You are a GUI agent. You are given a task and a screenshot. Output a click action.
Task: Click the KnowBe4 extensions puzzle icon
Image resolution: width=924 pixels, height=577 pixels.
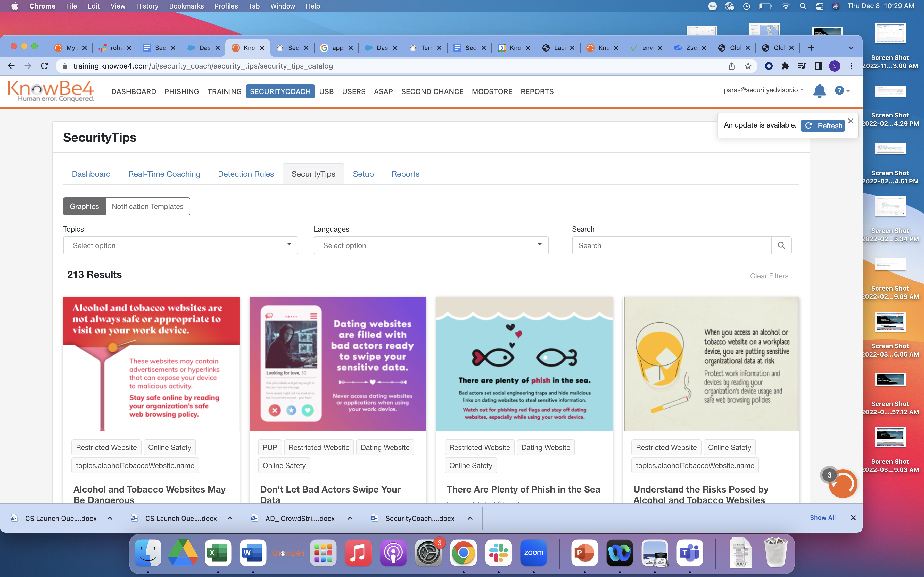784,66
